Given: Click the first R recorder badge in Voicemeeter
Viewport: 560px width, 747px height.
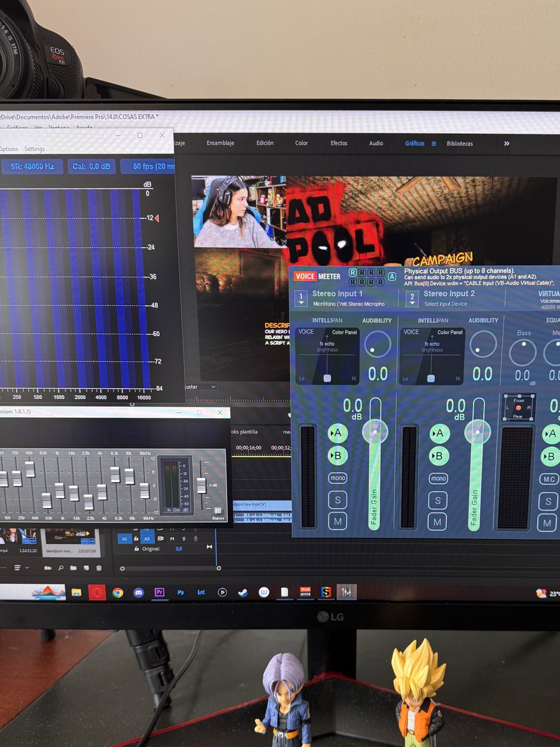Looking at the screenshot, I should pos(353,273).
